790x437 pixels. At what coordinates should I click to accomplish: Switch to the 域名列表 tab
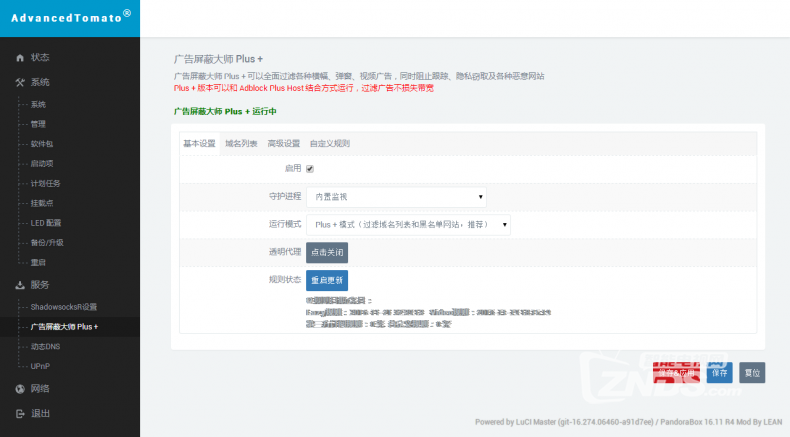(x=241, y=144)
